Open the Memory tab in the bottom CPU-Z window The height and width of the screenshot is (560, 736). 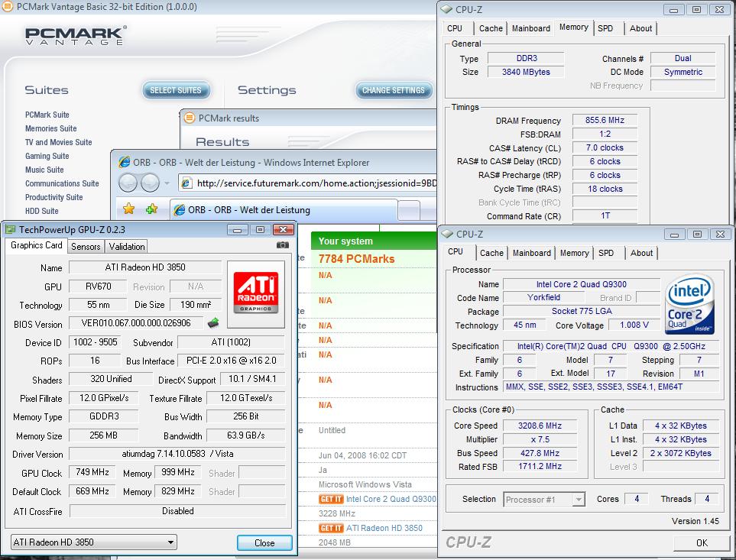click(x=574, y=253)
